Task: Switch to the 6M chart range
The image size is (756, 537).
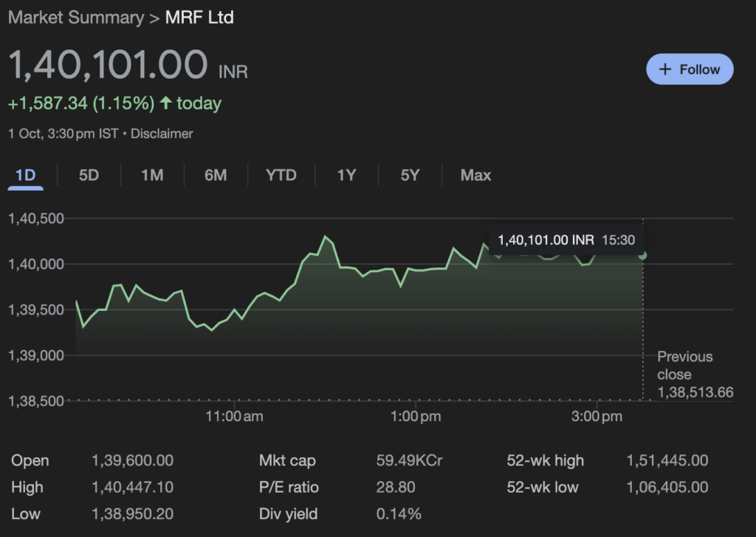Action: (216, 174)
